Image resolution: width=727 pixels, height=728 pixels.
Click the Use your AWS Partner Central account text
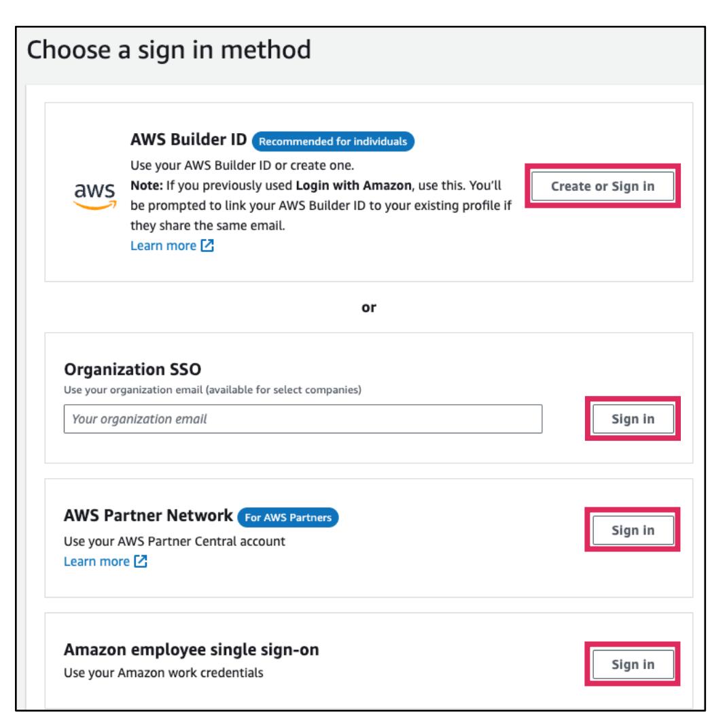tap(170, 541)
